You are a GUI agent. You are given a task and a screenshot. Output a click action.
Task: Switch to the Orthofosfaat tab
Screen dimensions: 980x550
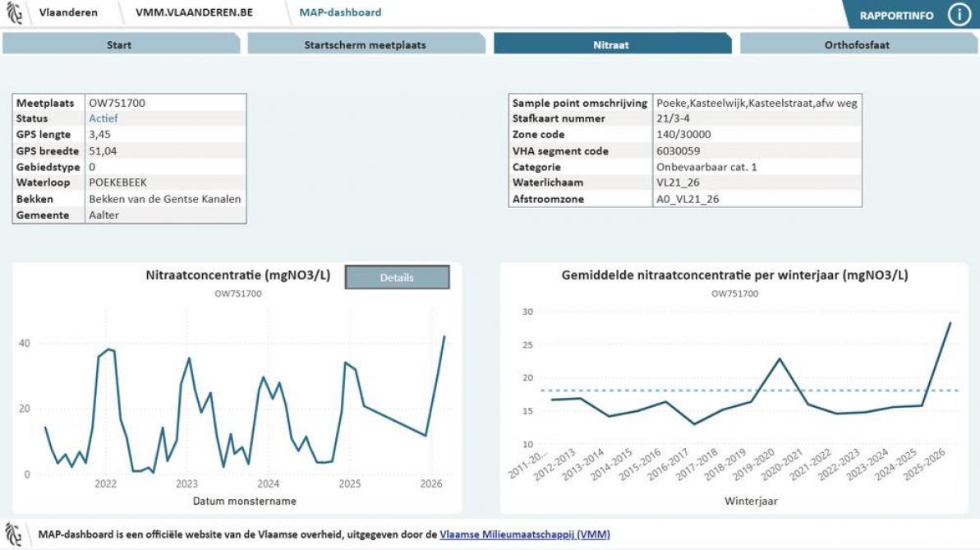coord(856,44)
